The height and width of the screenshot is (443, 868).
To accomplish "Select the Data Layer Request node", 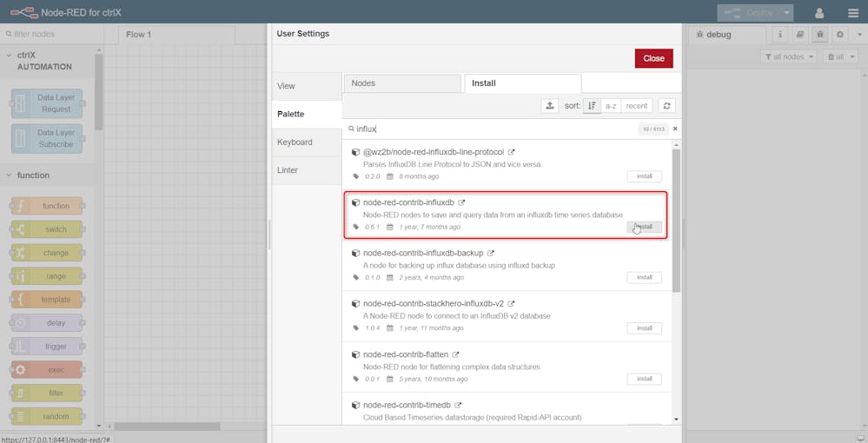I will pos(47,103).
